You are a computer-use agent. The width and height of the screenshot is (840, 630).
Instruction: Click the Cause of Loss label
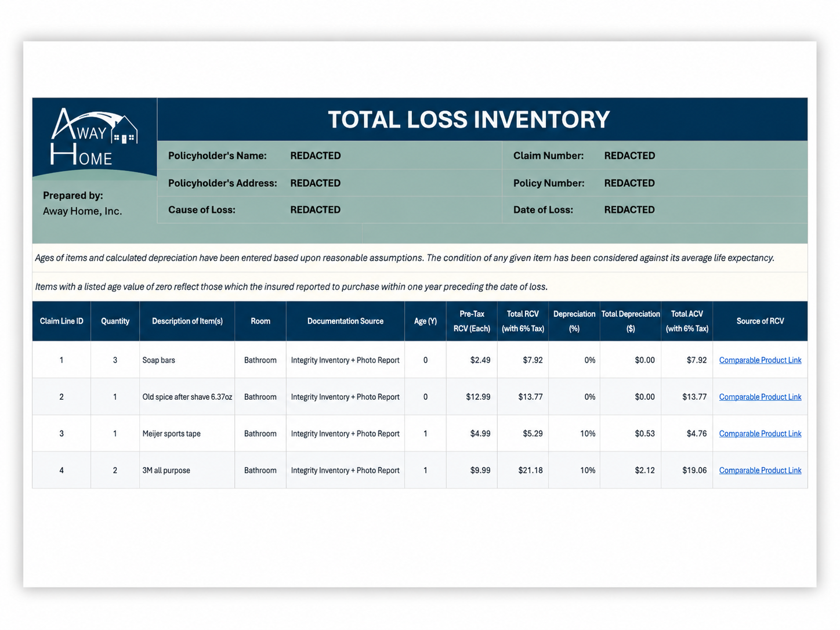click(x=202, y=209)
